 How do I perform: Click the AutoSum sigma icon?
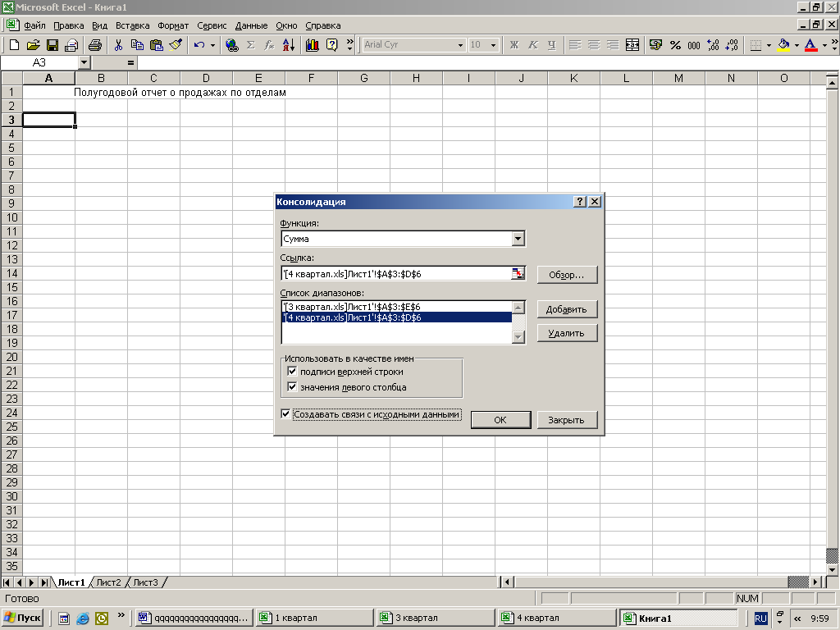pyautogui.click(x=251, y=45)
